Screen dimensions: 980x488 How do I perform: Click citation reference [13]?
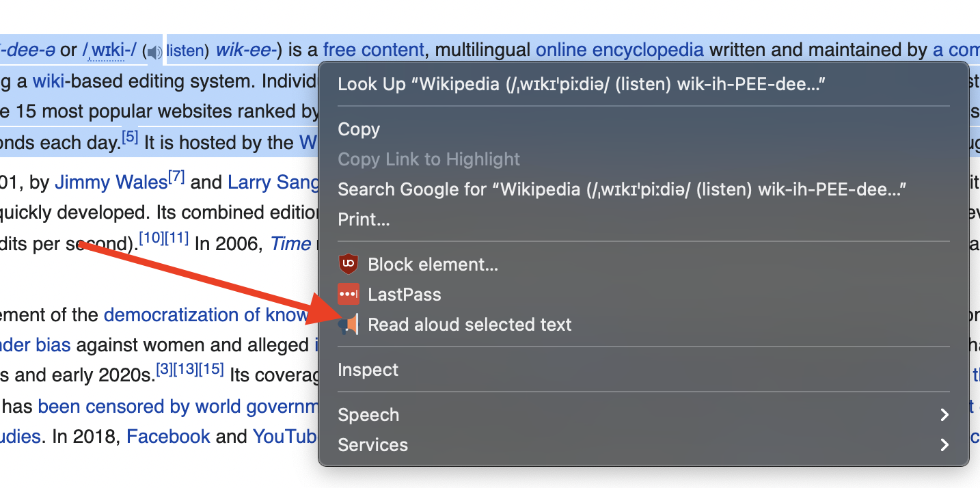[186, 370]
